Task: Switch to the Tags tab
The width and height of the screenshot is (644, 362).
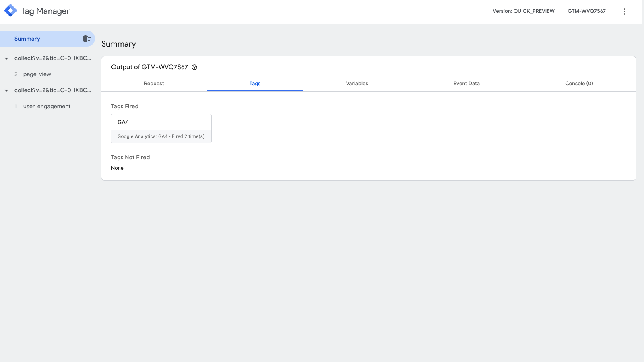Action: 255,84
